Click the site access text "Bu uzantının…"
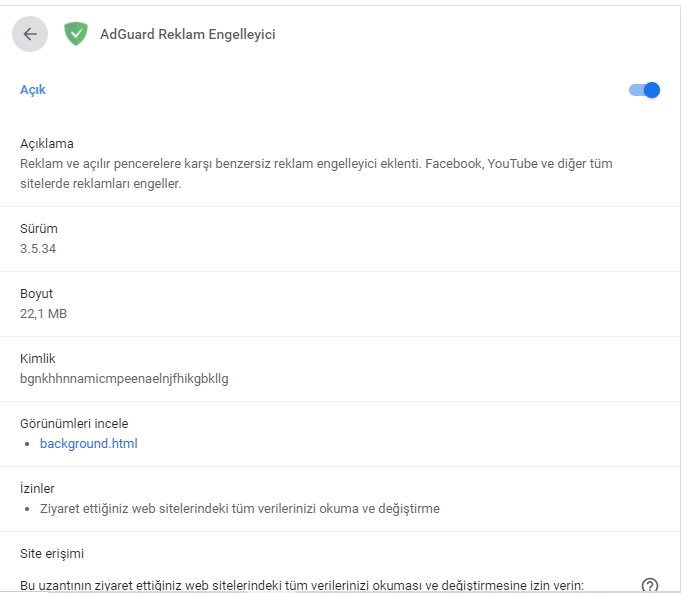681x593 pixels. pos(300,585)
